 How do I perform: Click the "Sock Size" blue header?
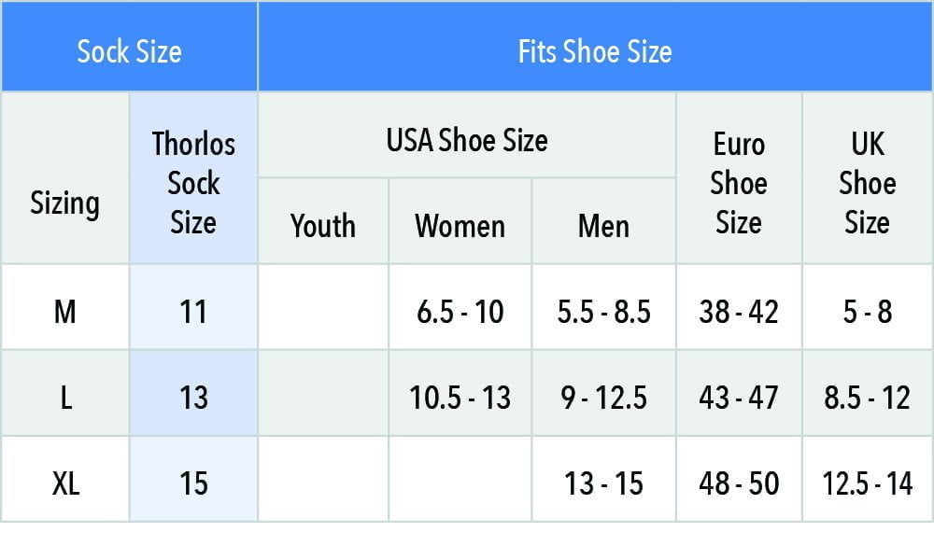pyautogui.click(x=129, y=50)
